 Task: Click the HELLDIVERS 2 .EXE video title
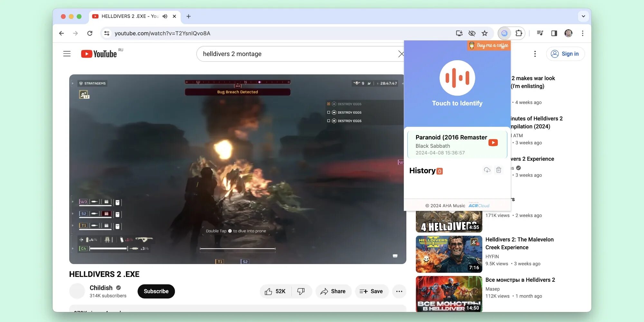104,274
